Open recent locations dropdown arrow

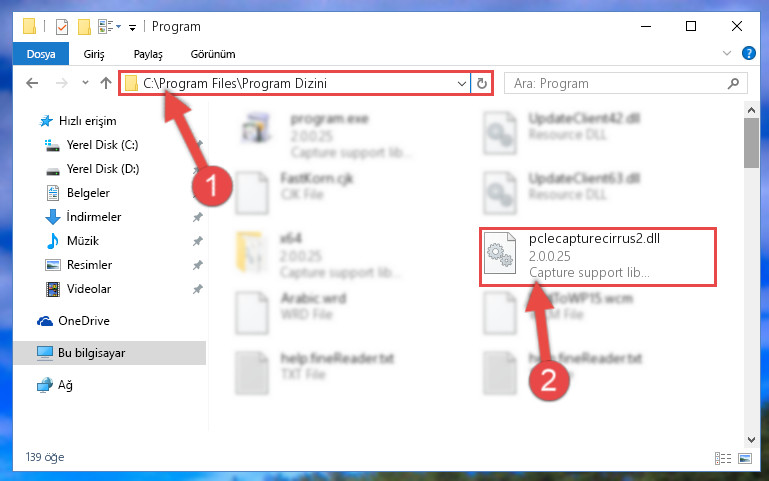click(85, 83)
